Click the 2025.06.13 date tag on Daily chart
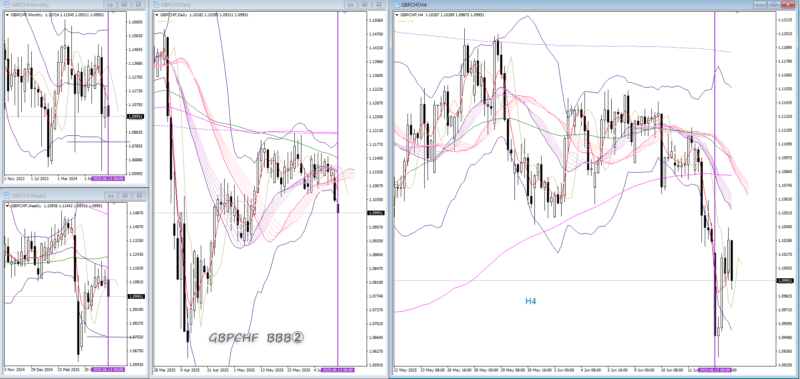 pos(337,369)
